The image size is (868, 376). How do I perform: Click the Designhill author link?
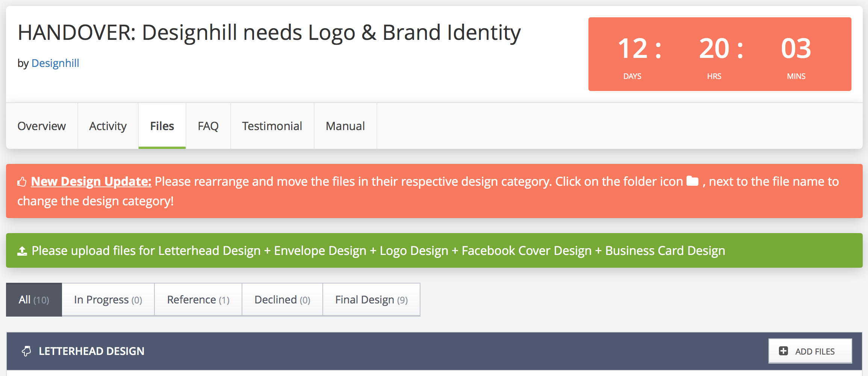click(x=55, y=63)
